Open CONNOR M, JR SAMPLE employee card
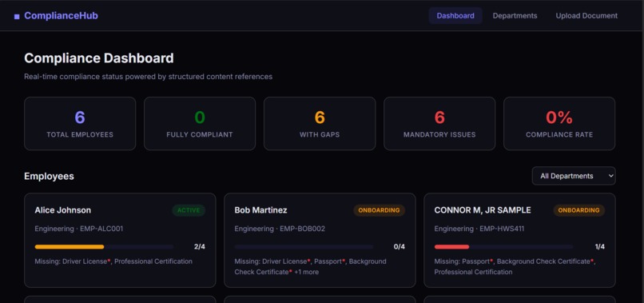644x303 pixels. (519, 240)
